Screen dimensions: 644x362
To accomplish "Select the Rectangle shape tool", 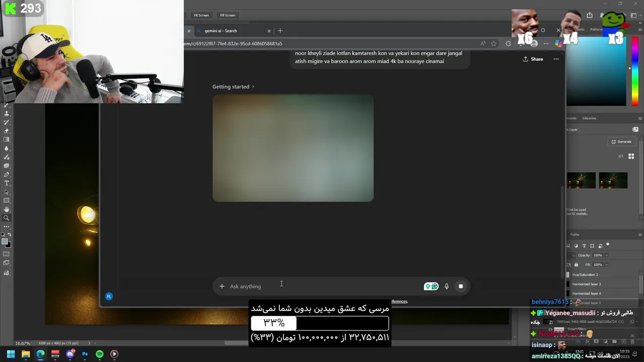I will (7, 201).
